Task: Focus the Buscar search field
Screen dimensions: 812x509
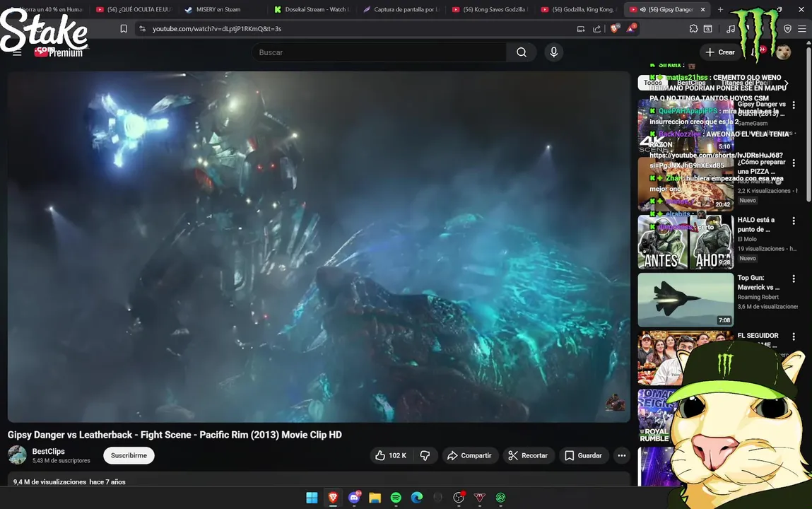Action: click(x=379, y=52)
